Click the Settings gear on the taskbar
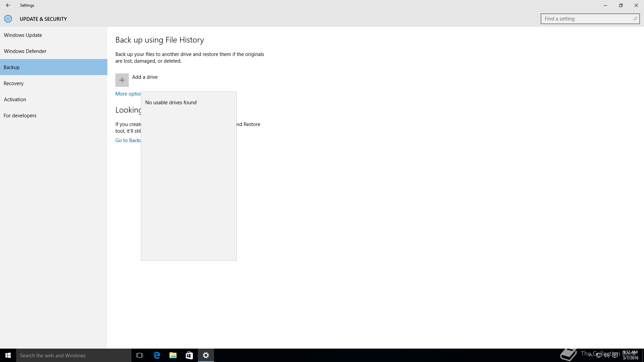Image resolution: width=644 pixels, height=362 pixels. [x=206, y=355]
